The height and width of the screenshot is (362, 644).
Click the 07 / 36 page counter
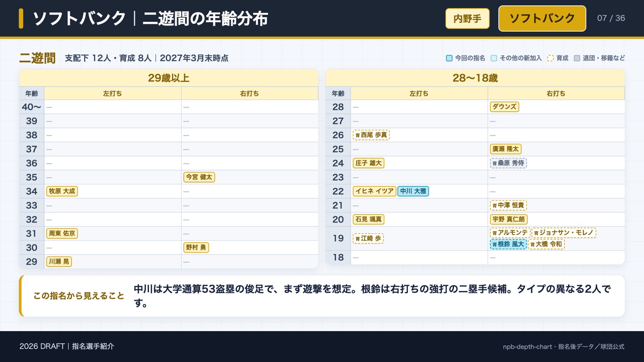tap(611, 18)
